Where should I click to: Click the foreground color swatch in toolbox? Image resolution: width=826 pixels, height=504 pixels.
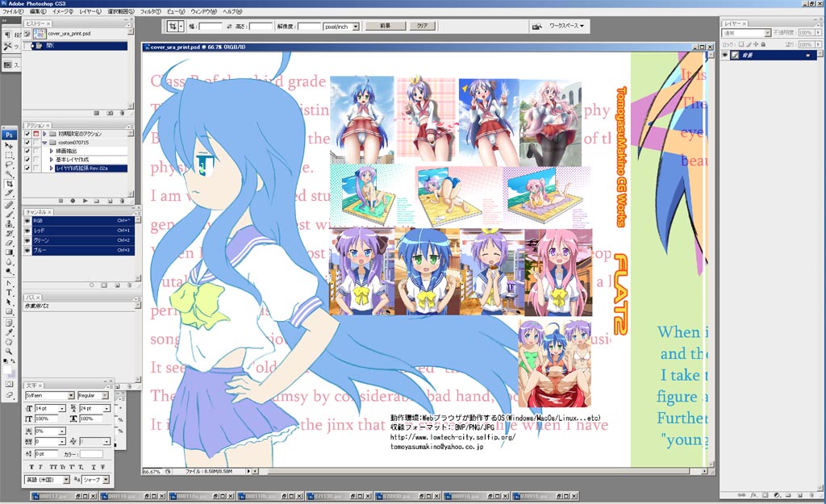(x=7, y=369)
